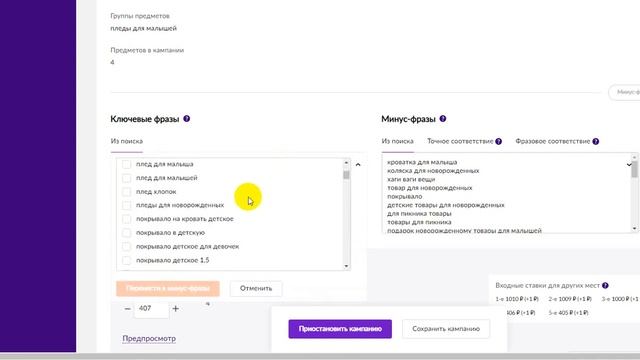The height and width of the screenshot is (360, 640).
Task: Check 'покрывало на кровать детское' phrase
Action: [127, 219]
